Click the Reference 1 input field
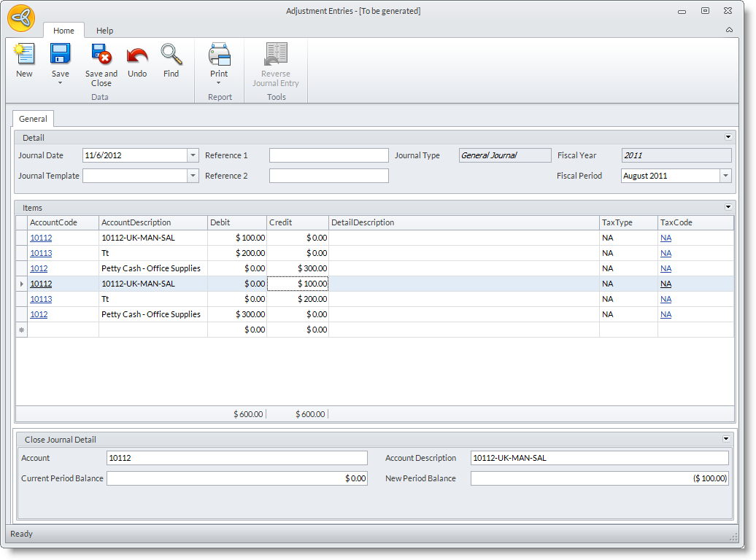Screen dimensions: 756x560 [328, 155]
